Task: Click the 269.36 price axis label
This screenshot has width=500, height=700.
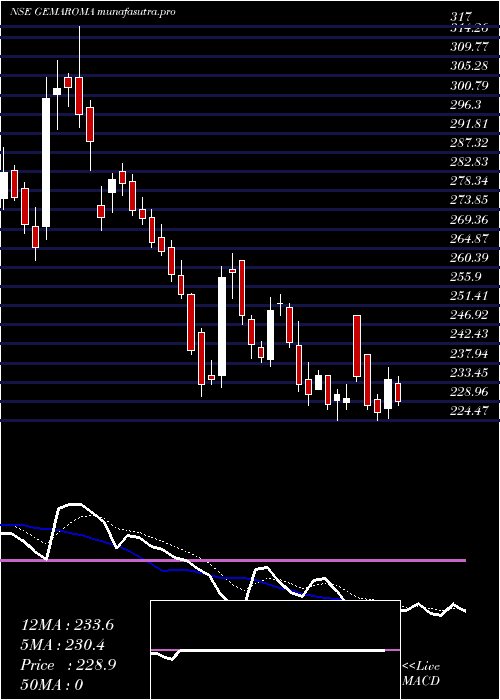Action: click(469, 219)
